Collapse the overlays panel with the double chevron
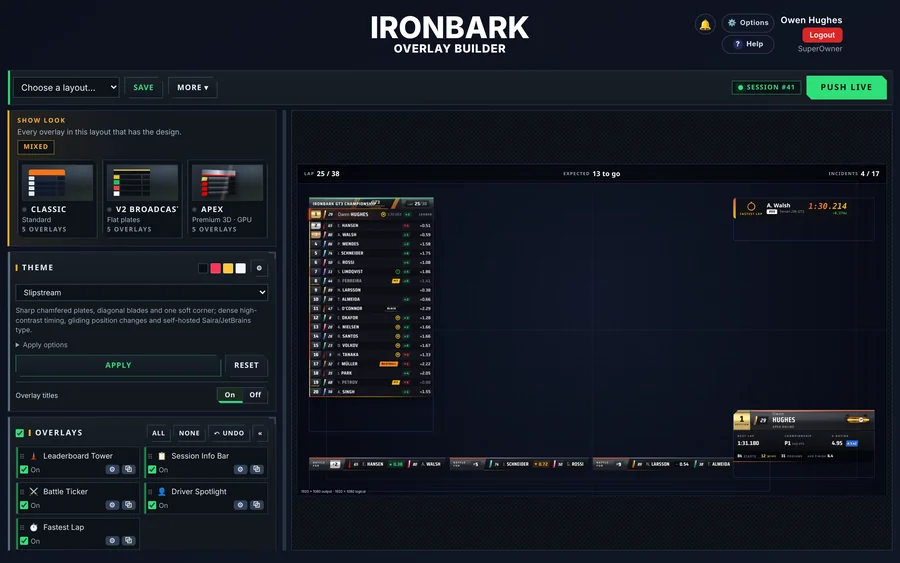 point(260,433)
